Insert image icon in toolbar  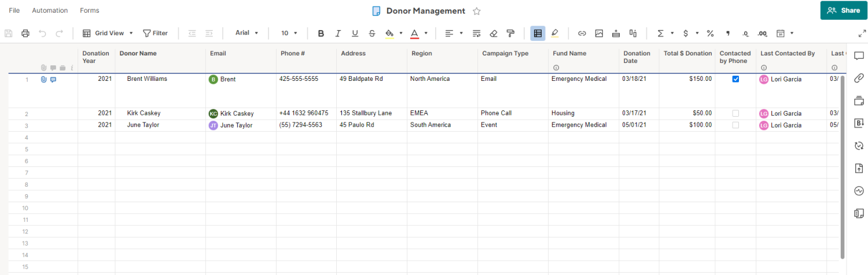599,34
